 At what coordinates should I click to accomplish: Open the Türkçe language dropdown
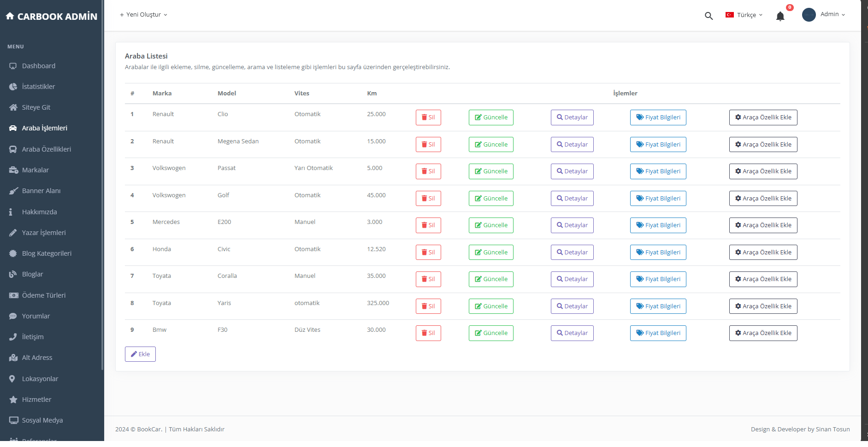tap(744, 15)
